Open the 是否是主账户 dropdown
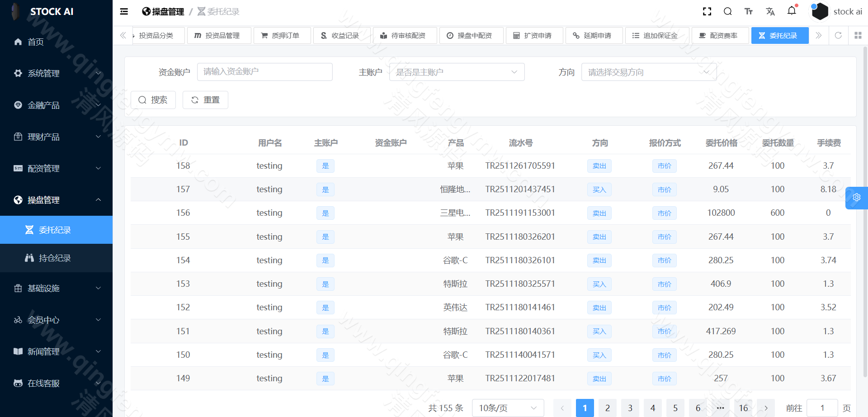The width and height of the screenshot is (868, 417). click(x=457, y=71)
